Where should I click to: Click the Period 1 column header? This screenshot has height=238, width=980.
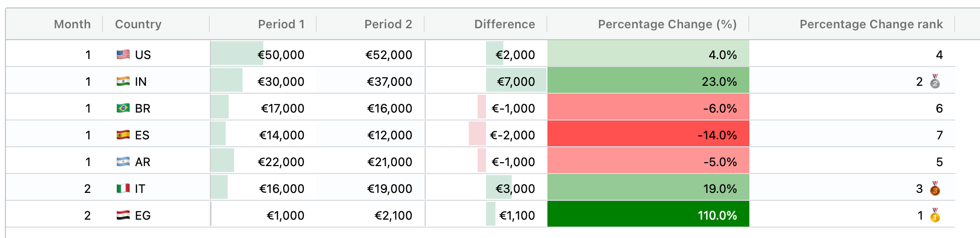pyautogui.click(x=281, y=24)
